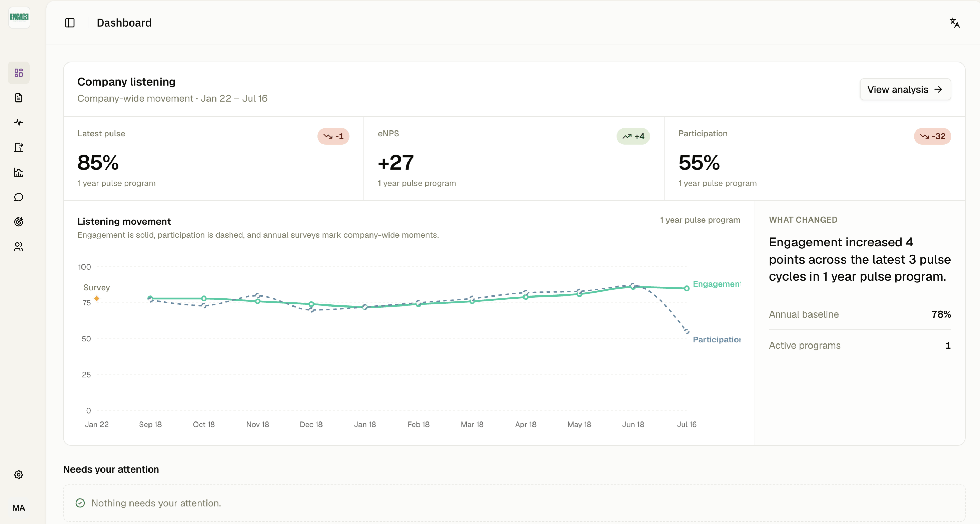Screen dimensions: 980x524
Task: Open the pulse activity icon in sidebar
Action: pyautogui.click(x=19, y=123)
